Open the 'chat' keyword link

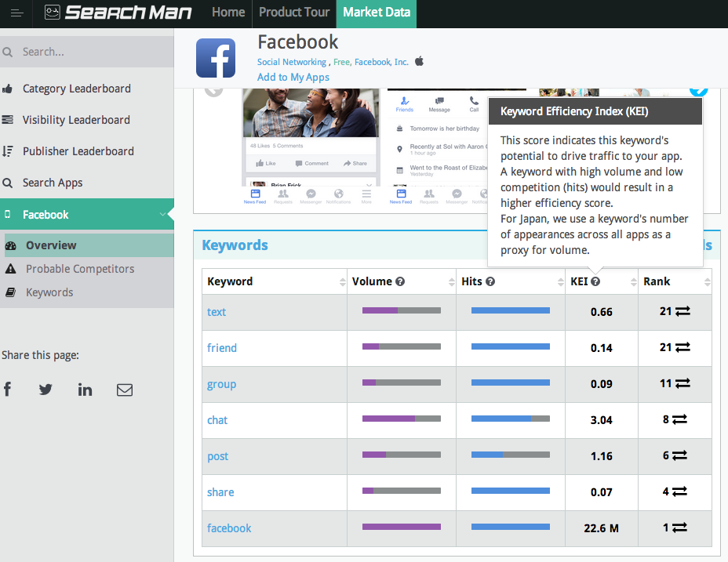pos(217,420)
